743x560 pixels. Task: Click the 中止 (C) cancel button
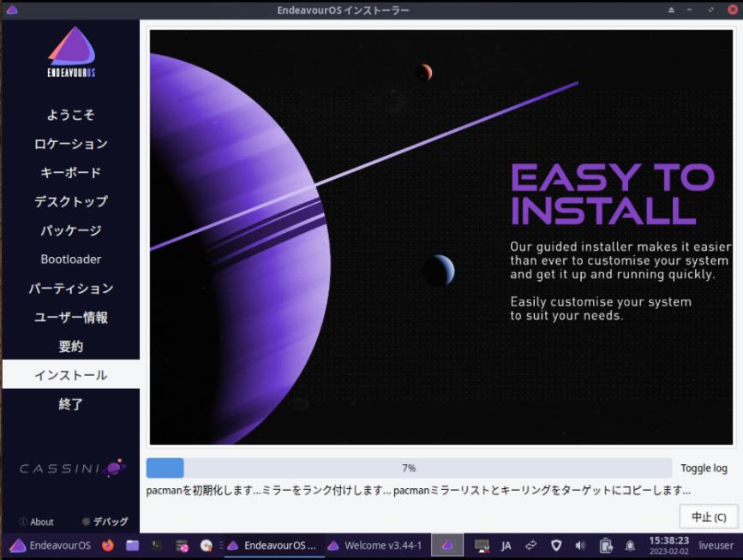pos(709,517)
